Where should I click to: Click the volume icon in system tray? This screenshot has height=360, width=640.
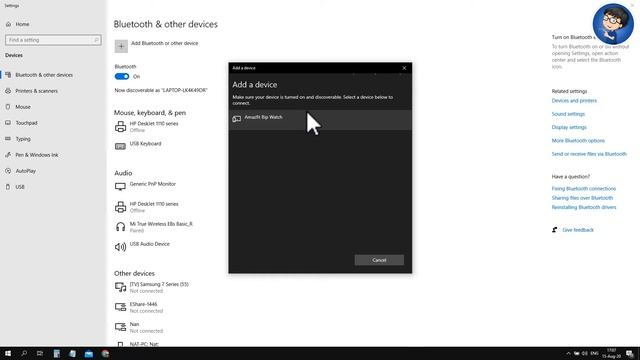pyautogui.click(x=585, y=353)
